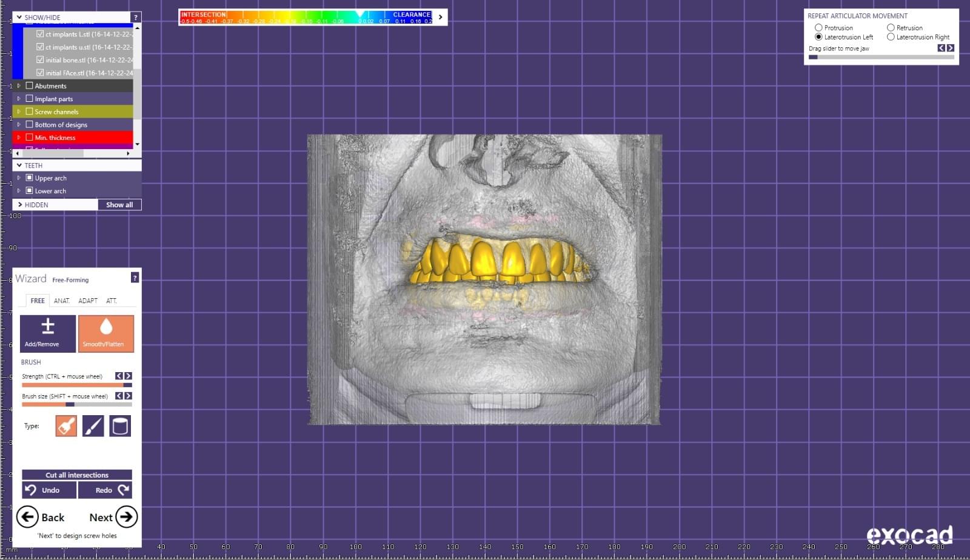Choose the wide paintbrush brush type
Screen dimensions: 970x560
pos(66,426)
